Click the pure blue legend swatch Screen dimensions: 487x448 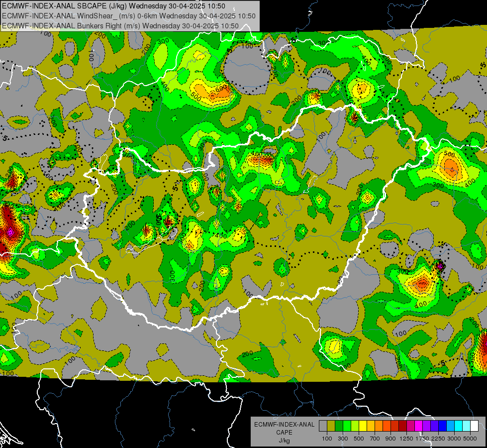(443, 426)
